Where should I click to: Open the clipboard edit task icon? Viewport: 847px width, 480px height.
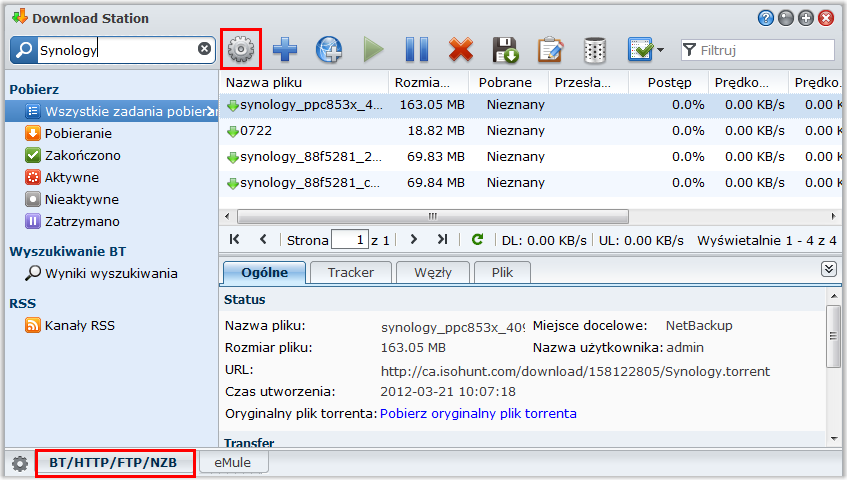tap(550, 50)
